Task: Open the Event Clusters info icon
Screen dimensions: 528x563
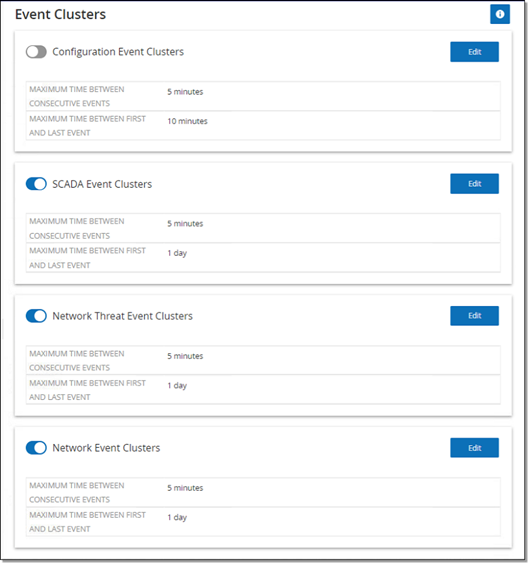Action: [500, 14]
